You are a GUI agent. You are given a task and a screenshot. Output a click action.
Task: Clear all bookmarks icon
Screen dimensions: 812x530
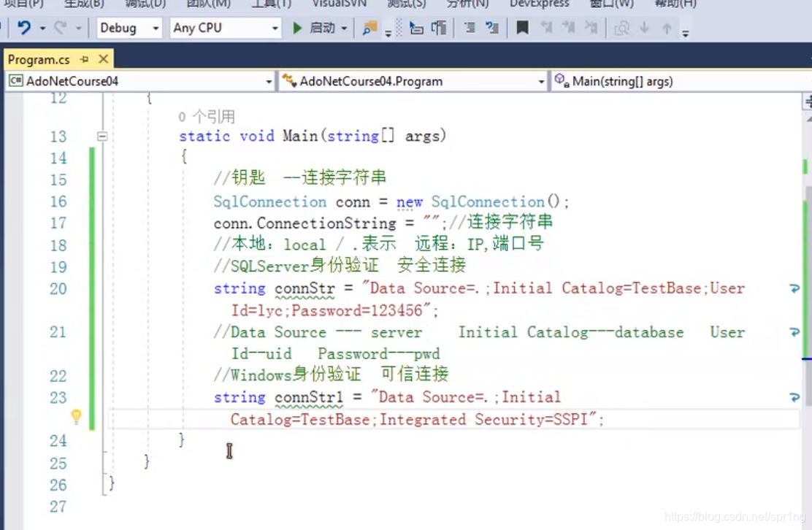591,28
